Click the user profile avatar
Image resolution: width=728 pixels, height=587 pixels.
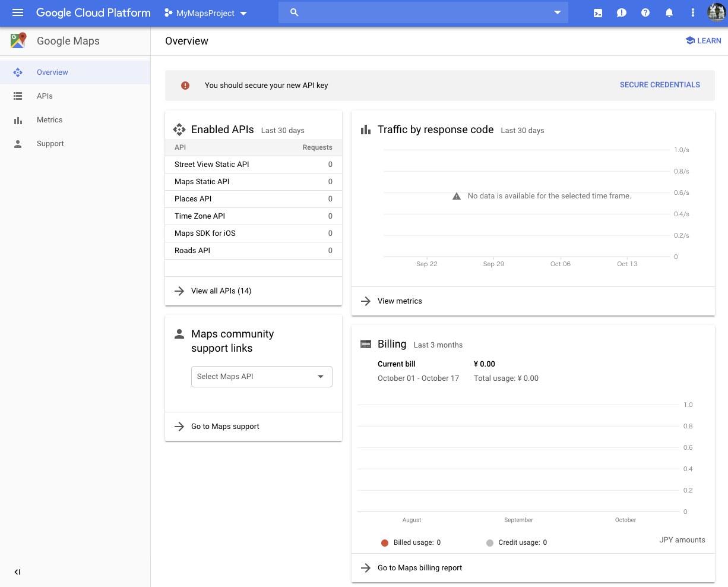(x=716, y=12)
